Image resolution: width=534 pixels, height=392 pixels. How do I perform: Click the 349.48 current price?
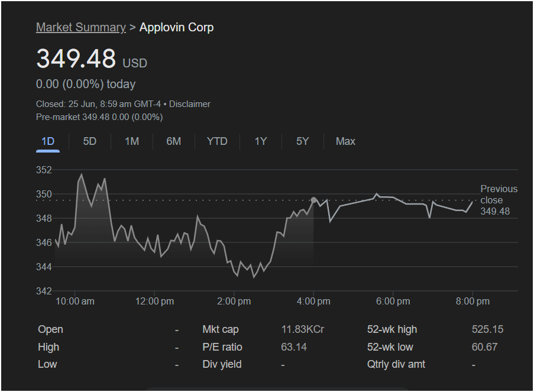[x=76, y=58]
